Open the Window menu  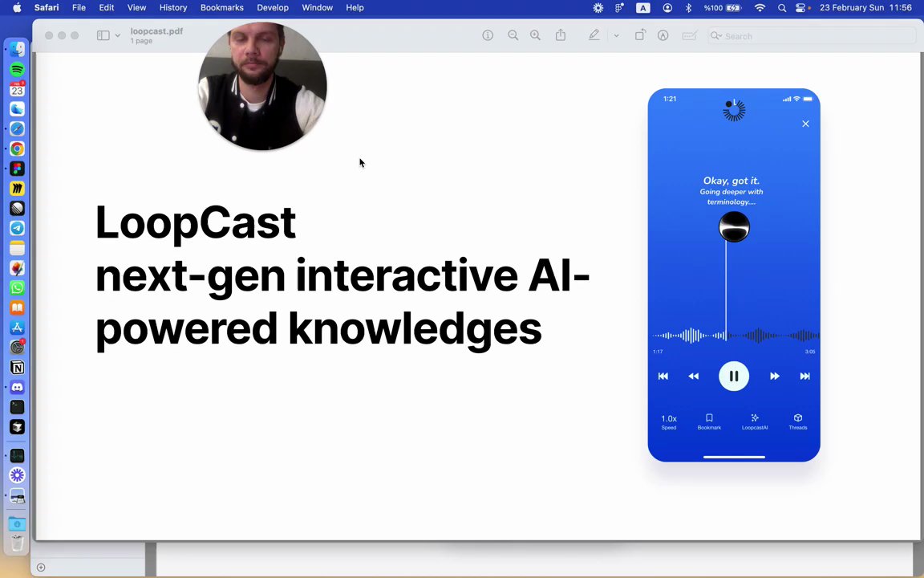[x=317, y=8]
